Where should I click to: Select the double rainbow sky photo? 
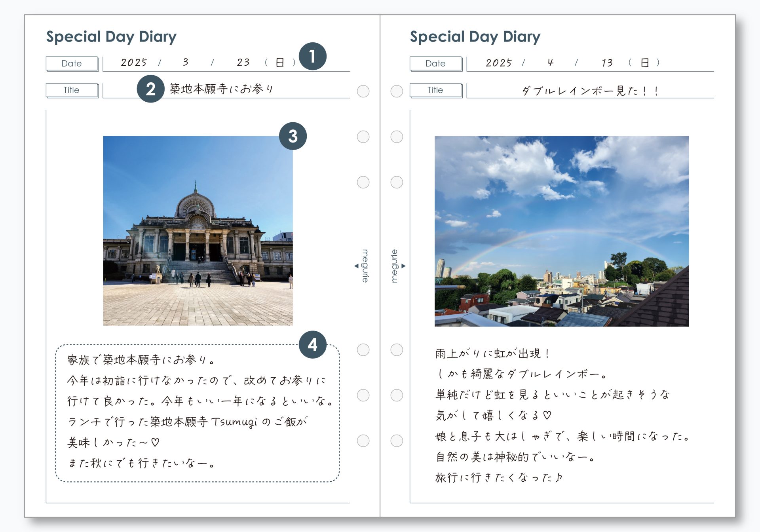(561, 231)
